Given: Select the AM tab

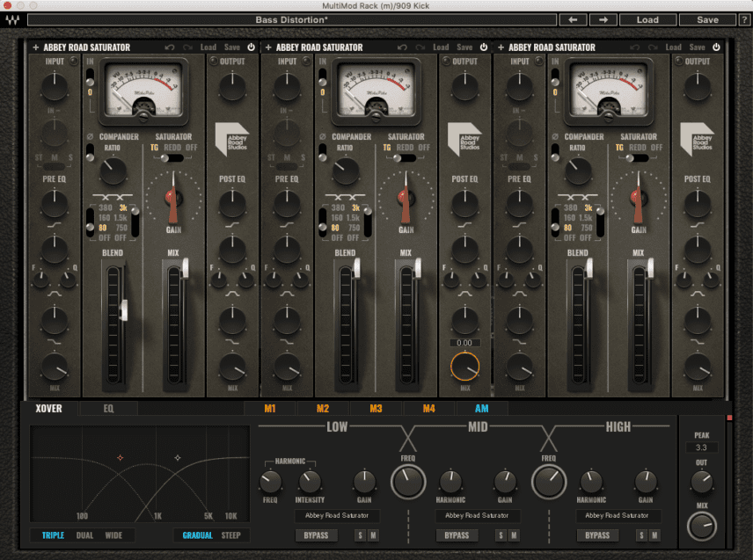Looking at the screenshot, I should (482, 409).
